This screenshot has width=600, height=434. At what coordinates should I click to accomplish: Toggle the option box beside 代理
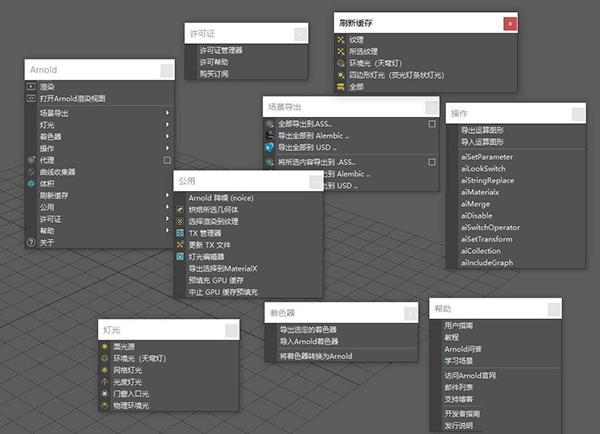167,160
